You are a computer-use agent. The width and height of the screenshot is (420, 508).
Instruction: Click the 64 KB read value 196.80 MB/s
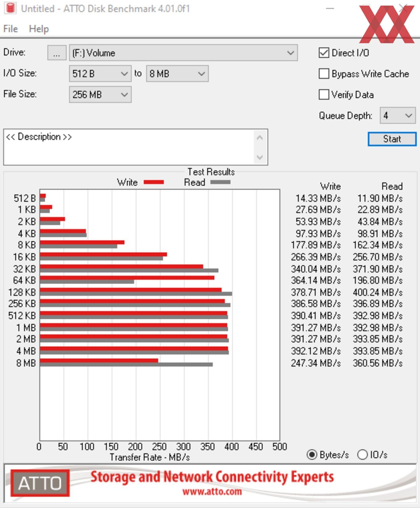[x=378, y=280]
